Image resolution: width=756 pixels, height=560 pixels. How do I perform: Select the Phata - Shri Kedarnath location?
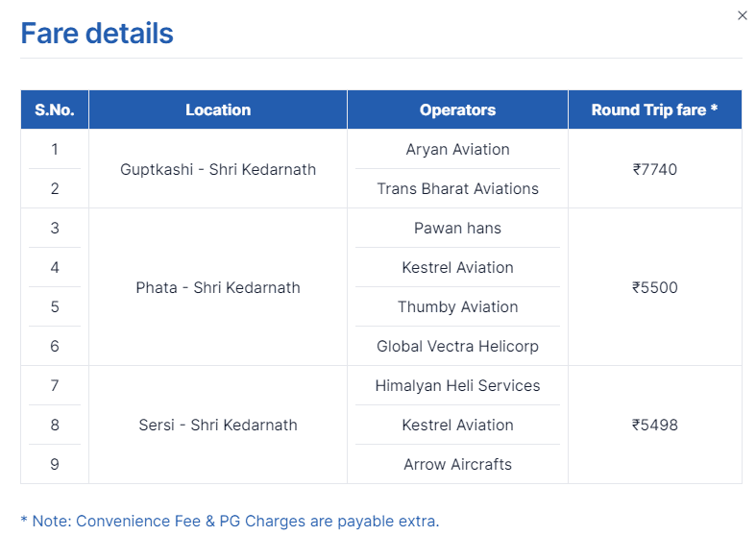pos(218,287)
